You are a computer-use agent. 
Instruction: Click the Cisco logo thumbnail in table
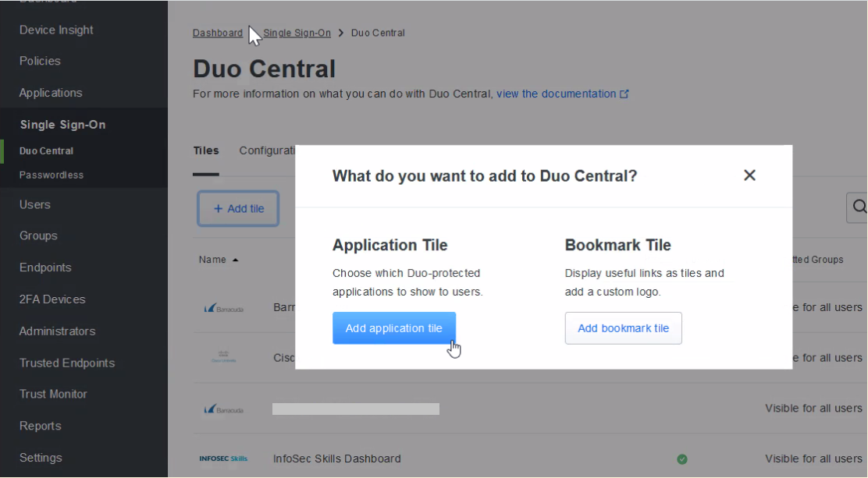pos(224,357)
